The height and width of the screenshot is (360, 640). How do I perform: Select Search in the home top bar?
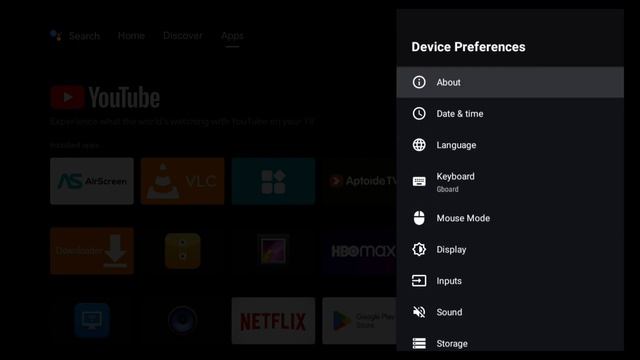pos(84,36)
